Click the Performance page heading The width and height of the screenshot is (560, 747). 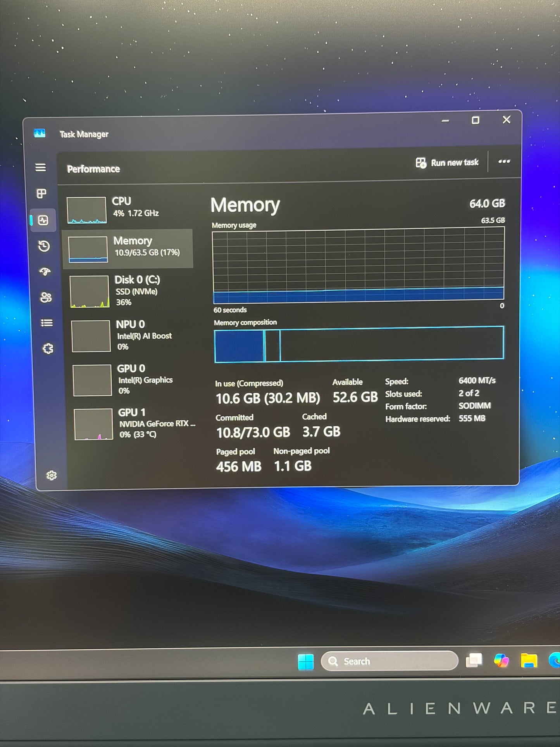click(93, 169)
